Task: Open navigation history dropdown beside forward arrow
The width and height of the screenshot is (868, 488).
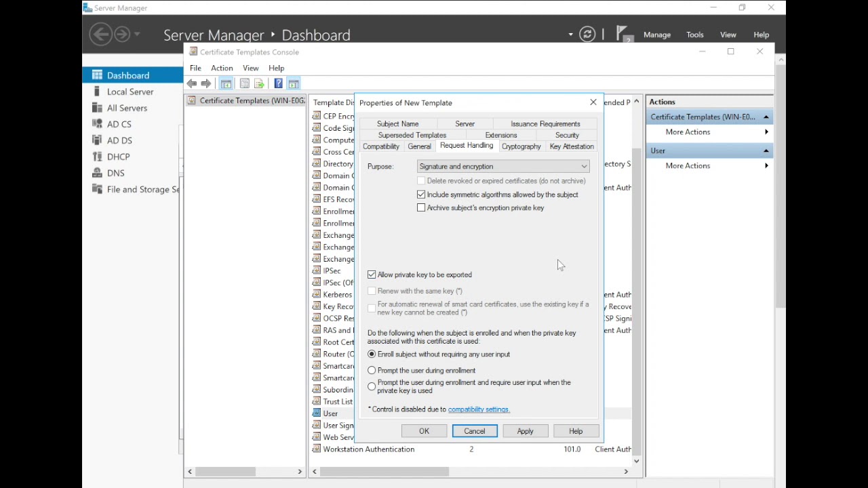Action: tap(137, 34)
